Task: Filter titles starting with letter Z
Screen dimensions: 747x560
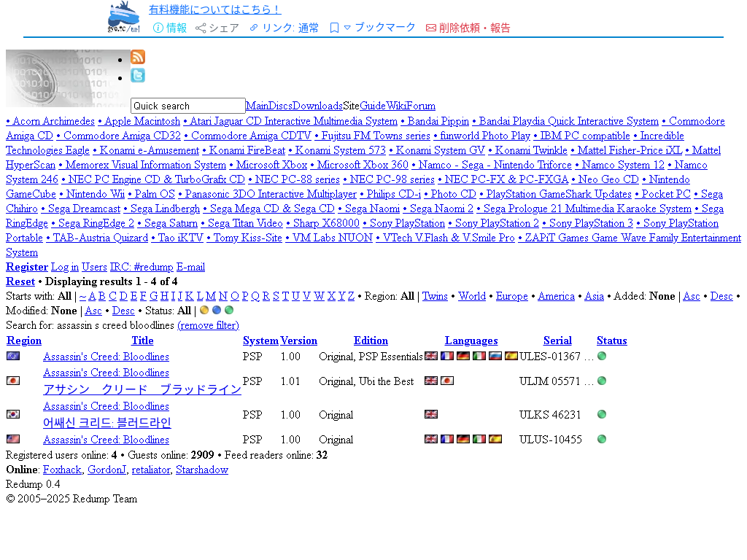Action: pos(351,296)
